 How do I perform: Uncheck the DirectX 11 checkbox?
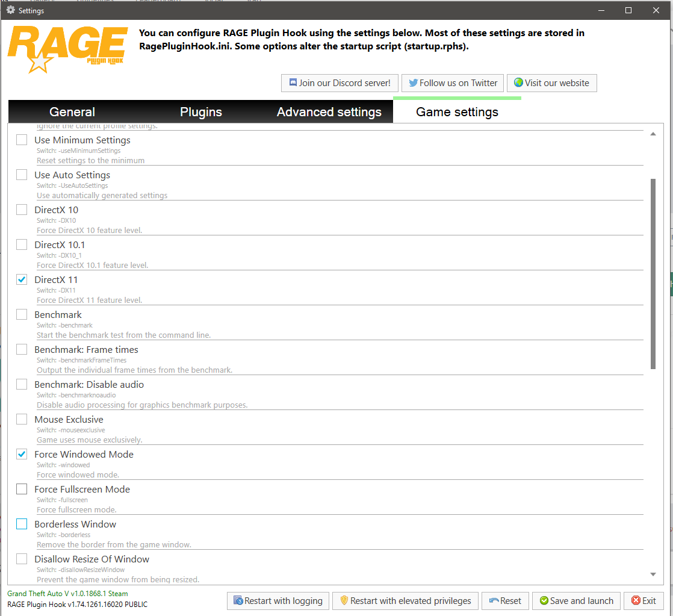pos(22,279)
